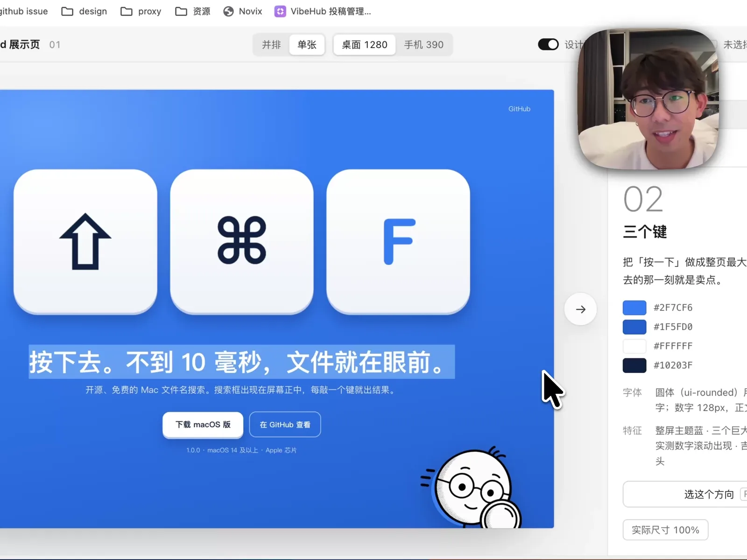Image resolution: width=747 pixels, height=560 pixels.
Task: Open the github issue bookmark
Action: coord(23,11)
